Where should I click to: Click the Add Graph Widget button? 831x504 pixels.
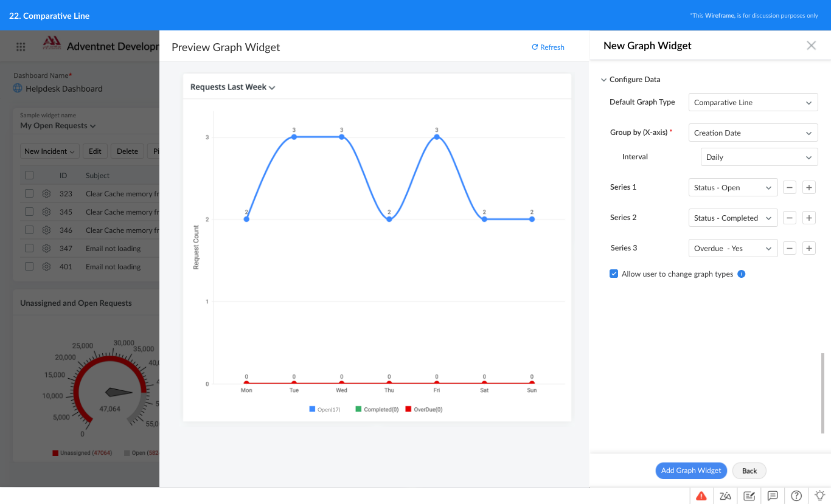691,471
